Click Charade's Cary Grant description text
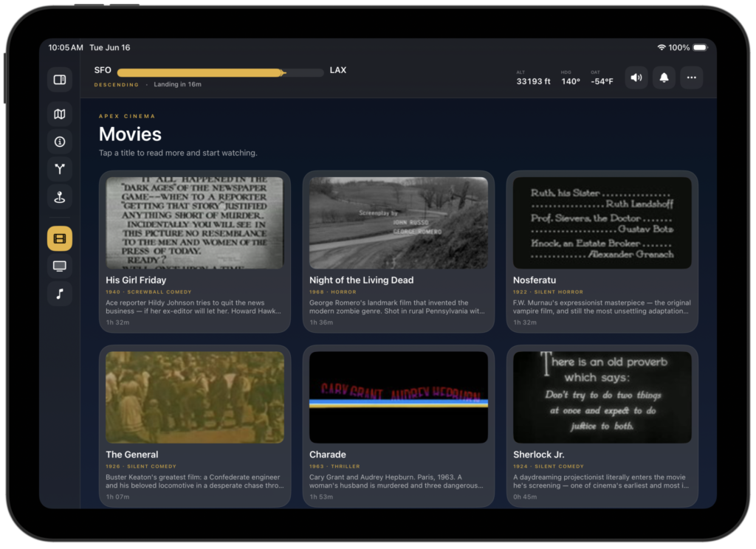Screen dimensions: 756x549 pyautogui.click(x=396, y=482)
